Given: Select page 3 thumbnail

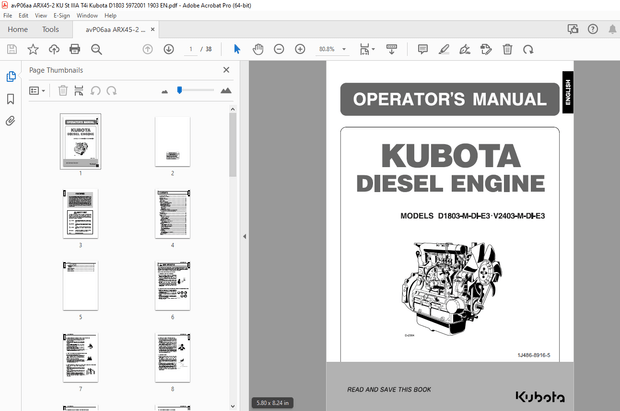Looking at the screenshot, I should 81,214.
